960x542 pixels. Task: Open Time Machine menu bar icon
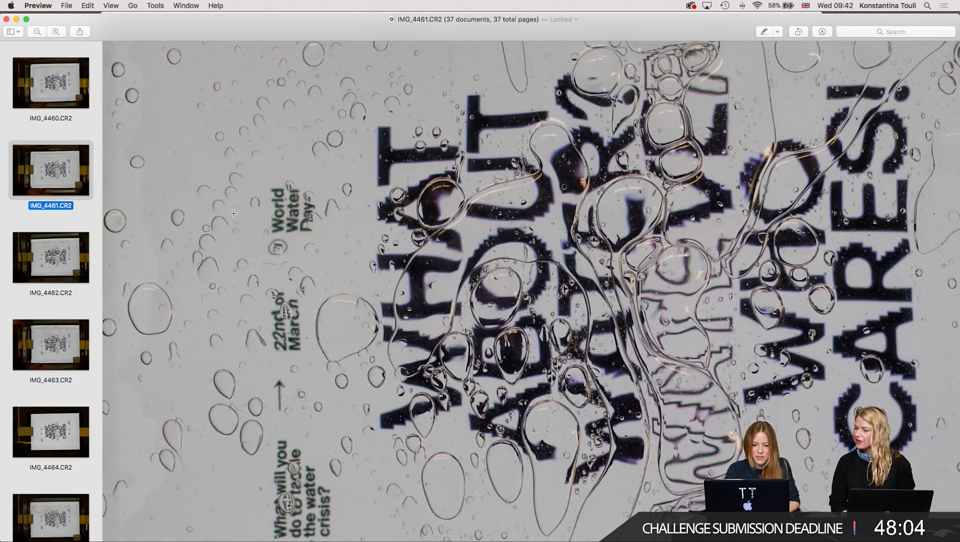coord(725,6)
